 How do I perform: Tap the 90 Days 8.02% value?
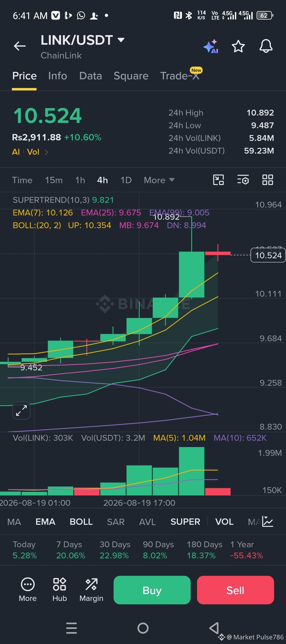[155, 555]
